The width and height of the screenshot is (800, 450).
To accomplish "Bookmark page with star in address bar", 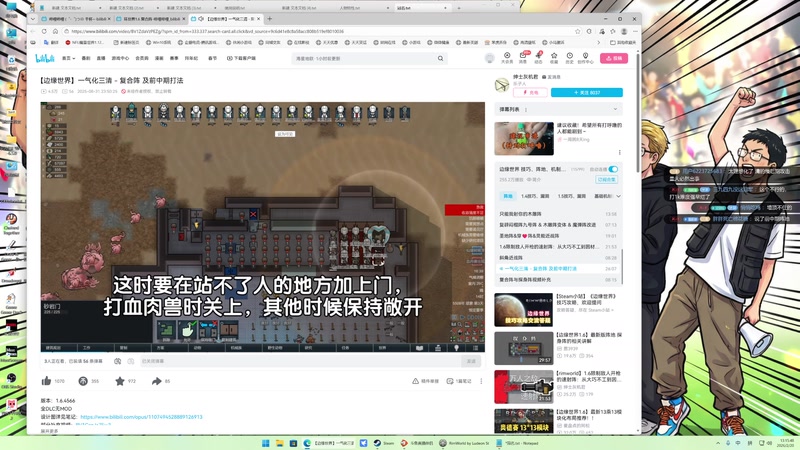I will point(578,31).
